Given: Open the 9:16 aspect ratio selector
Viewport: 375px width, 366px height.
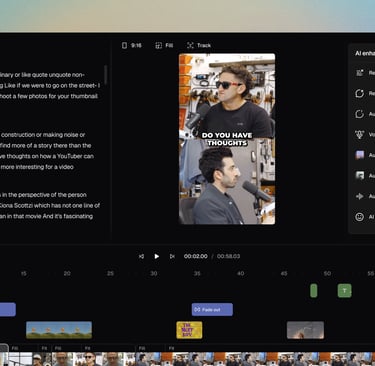Looking at the screenshot, I should click(131, 45).
